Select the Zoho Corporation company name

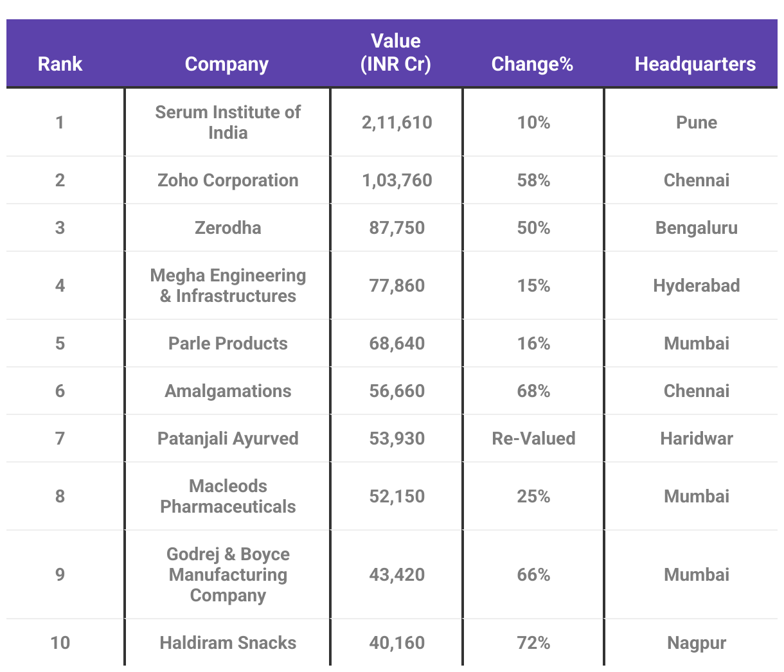tap(227, 180)
